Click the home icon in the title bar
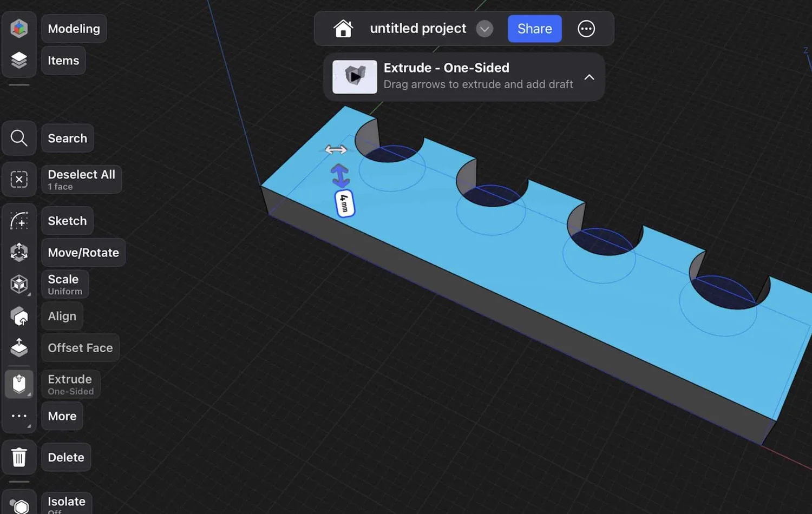Viewport: 812px width, 514px height. (x=344, y=28)
